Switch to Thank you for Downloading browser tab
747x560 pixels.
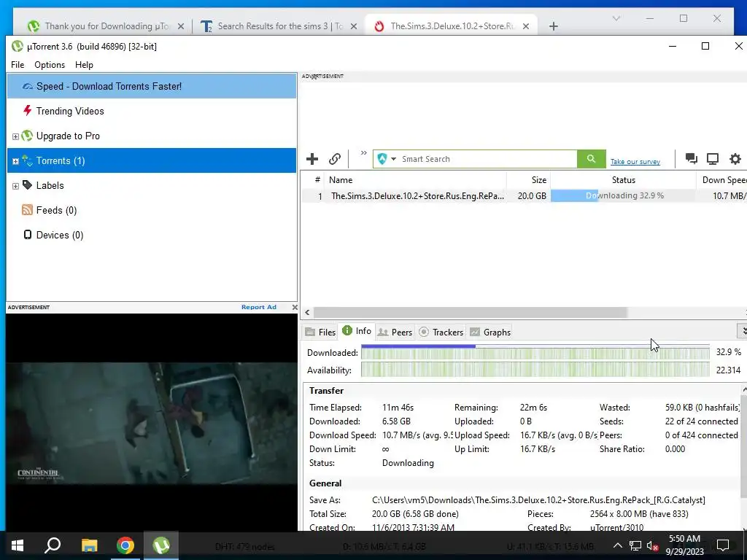coord(106,26)
